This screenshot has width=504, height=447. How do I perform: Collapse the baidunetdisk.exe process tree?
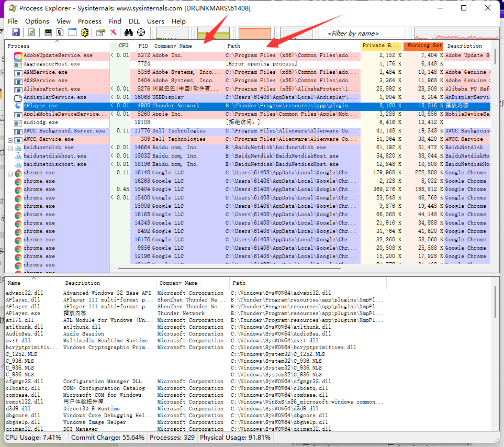10,148
